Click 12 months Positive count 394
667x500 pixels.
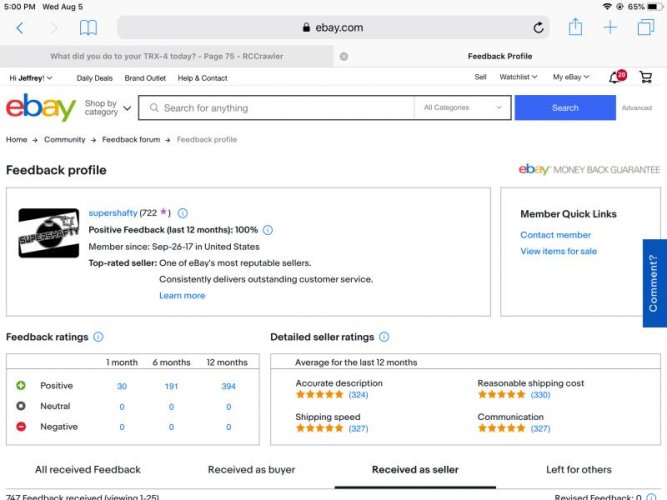tap(228, 386)
